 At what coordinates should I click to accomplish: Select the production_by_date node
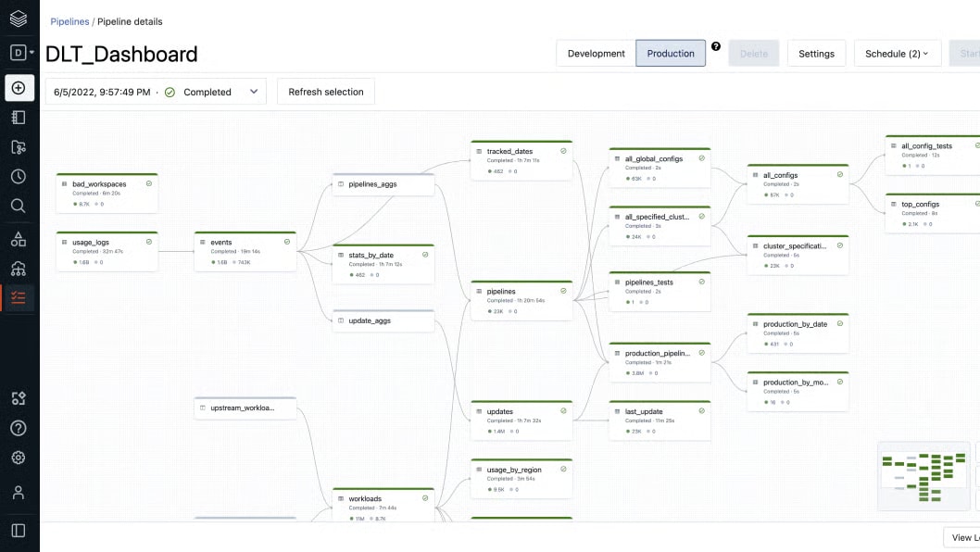pos(798,333)
